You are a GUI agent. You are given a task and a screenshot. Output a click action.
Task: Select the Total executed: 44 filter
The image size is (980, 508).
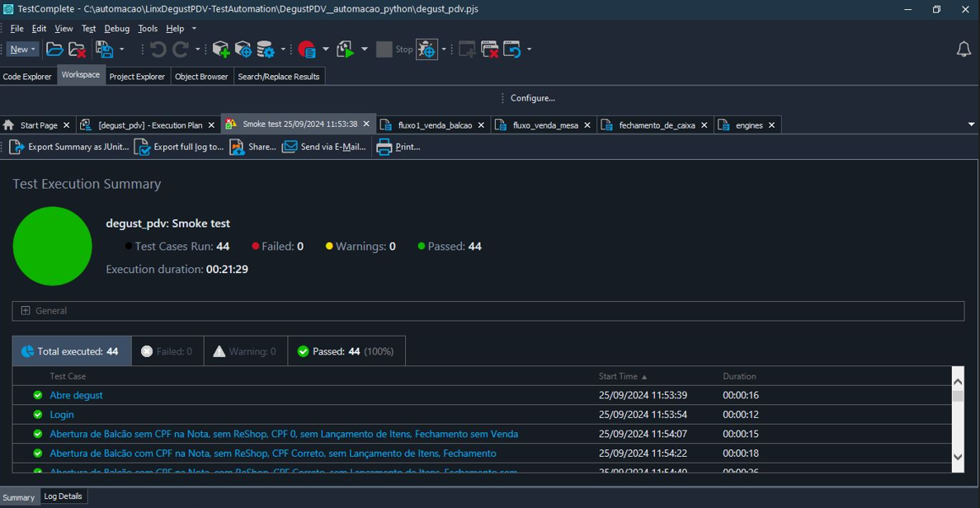point(71,351)
